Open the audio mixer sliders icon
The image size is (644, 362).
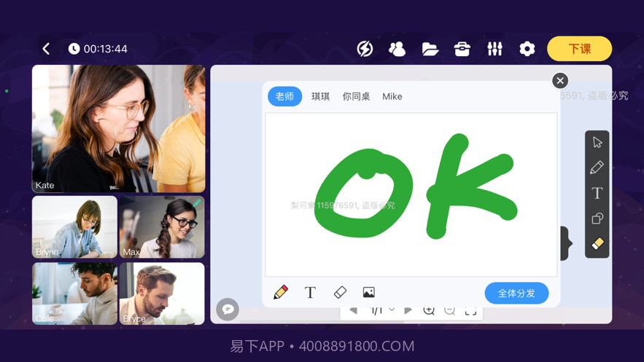click(x=494, y=49)
